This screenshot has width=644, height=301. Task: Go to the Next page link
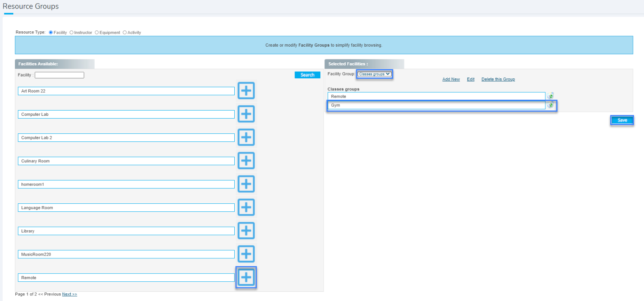[69, 295]
